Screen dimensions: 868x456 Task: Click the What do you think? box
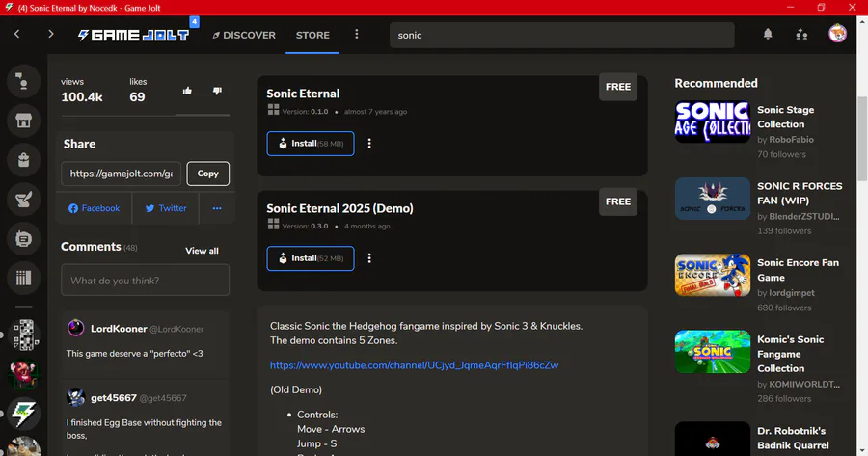coord(145,280)
